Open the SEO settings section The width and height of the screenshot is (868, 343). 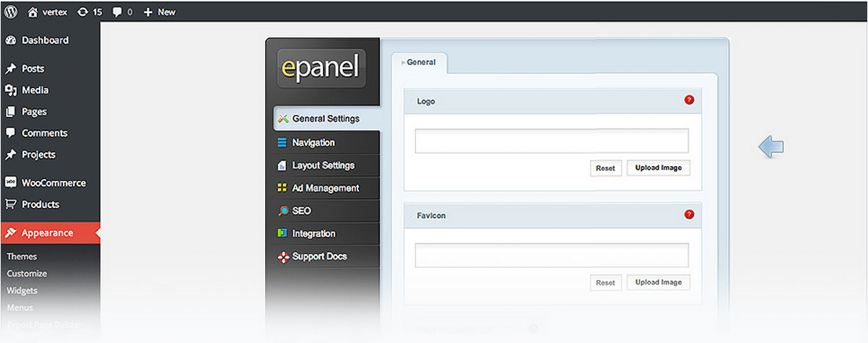point(300,211)
